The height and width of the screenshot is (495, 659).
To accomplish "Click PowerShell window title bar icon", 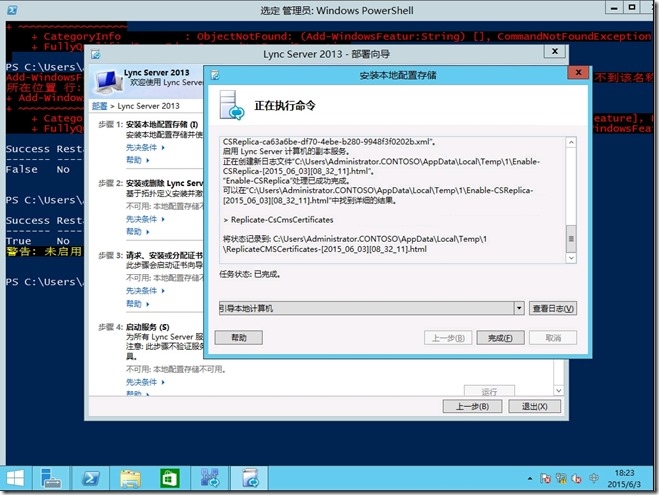I will click(x=12, y=10).
